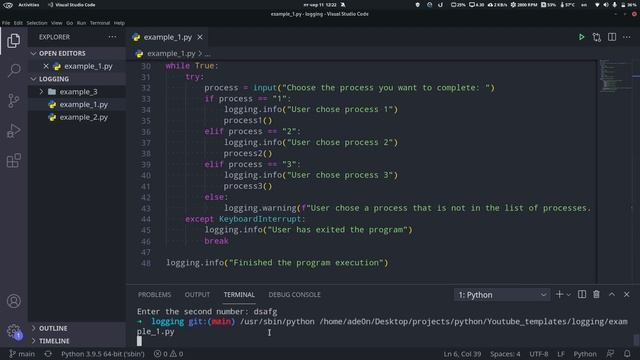Open errors and warnings count in status bar
The image size is (640, 360).
pos(168,354)
